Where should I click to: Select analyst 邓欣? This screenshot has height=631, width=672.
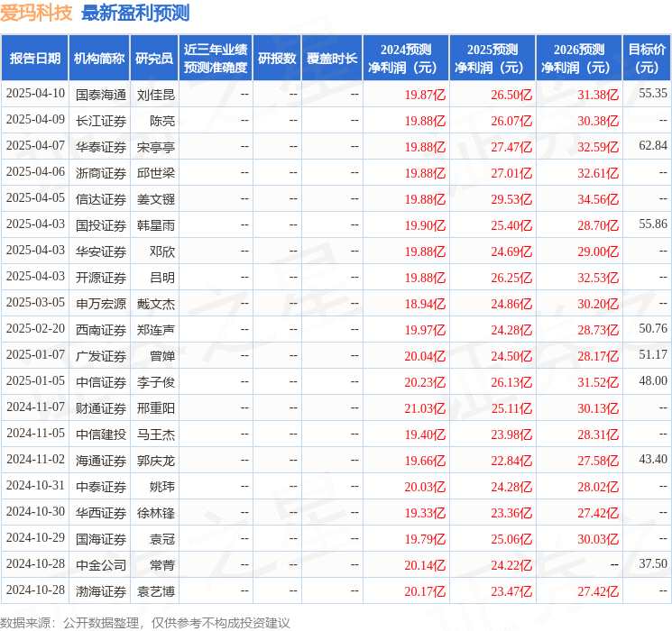click(162, 251)
